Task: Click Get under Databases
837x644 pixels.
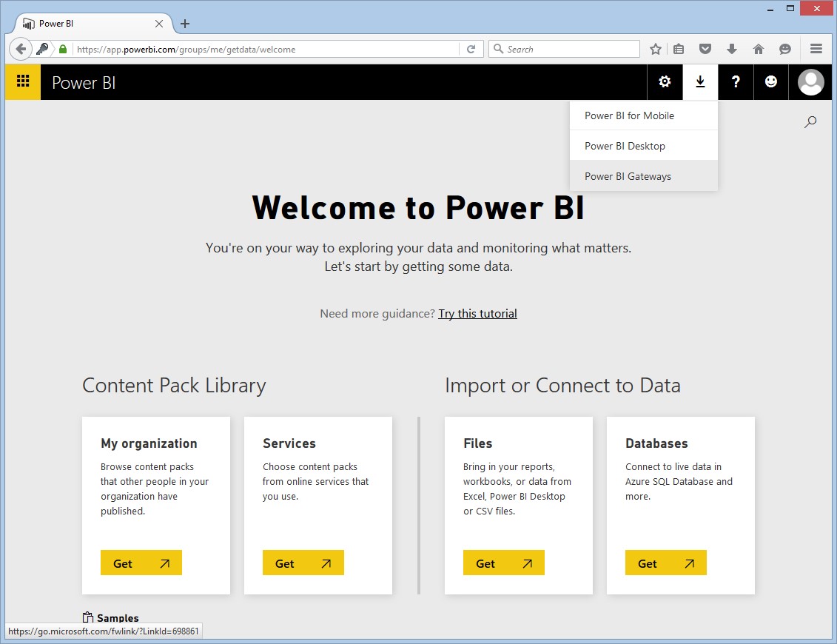Action: click(665, 563)
